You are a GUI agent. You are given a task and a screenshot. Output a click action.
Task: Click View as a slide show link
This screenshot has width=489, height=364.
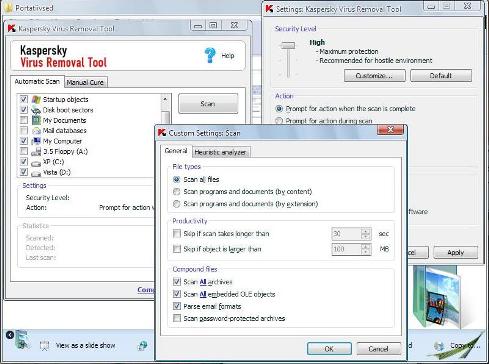tap(85, 345)
